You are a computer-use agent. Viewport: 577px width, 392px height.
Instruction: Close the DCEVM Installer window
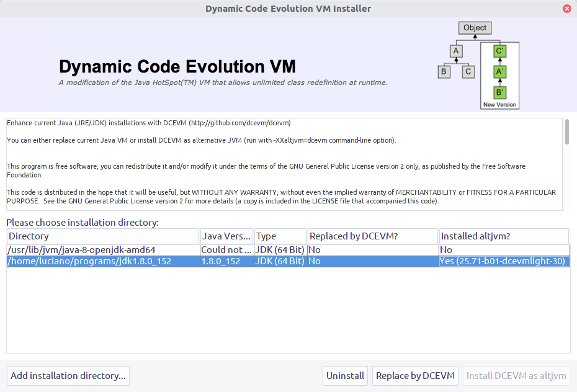[x=566, y=9]
